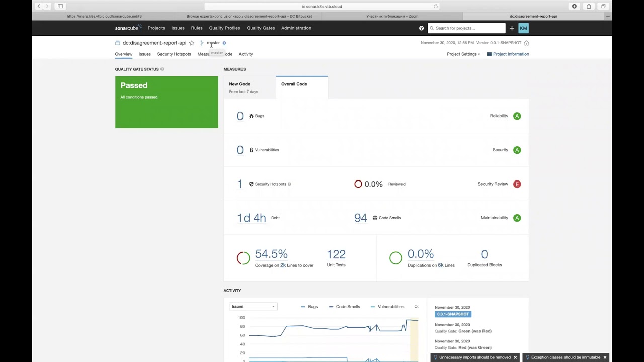The width and height of the screenshot is (644, 362).
Task: Add a new Safari tab
Action: pos(608,16)
